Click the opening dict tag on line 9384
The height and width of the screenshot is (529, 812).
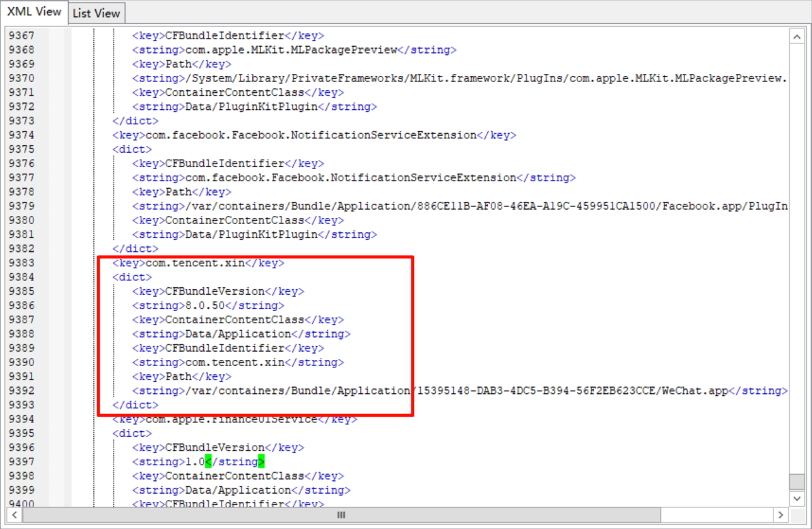pyautogui.click(x=132, y=277)
